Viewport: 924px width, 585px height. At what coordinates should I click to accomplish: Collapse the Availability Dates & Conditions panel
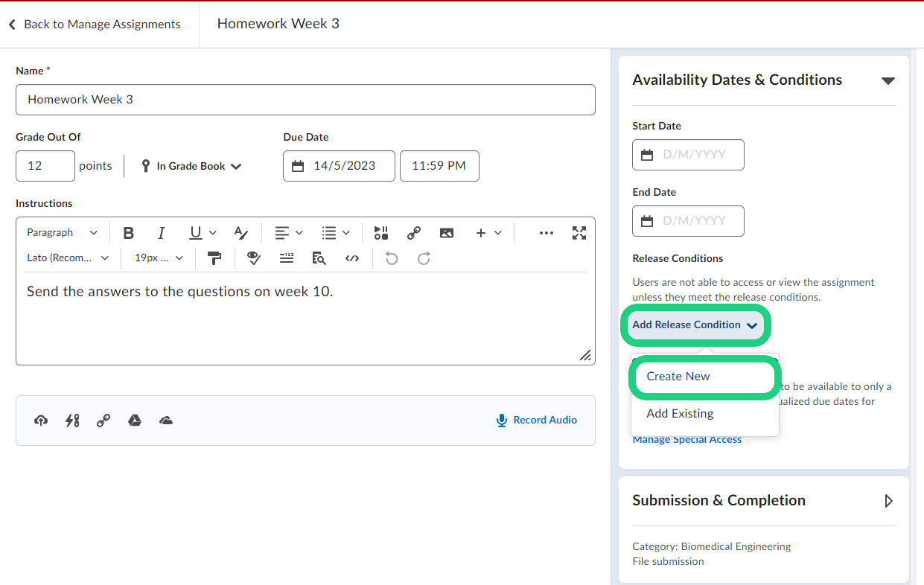click(x=888, y=80)
